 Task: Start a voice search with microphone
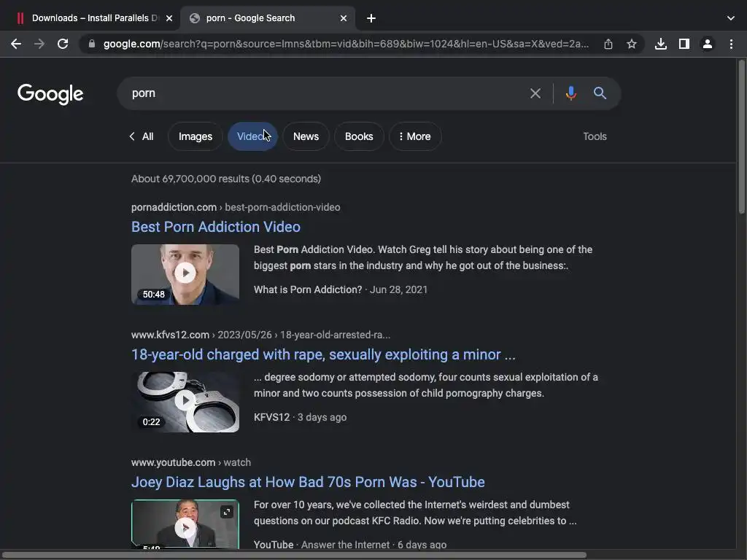(571, 93)
